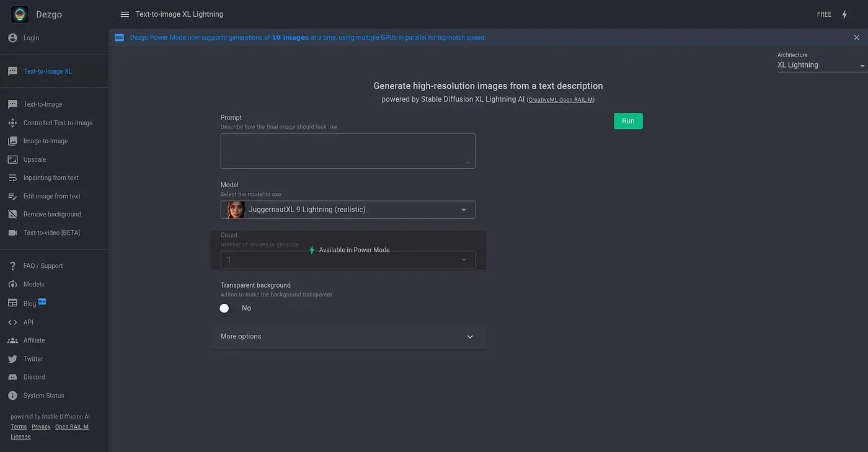Dismiss the Power Mode announcement banner
Image resolution: width=868 pixels, height=452 pixels.
coord(856,38)
